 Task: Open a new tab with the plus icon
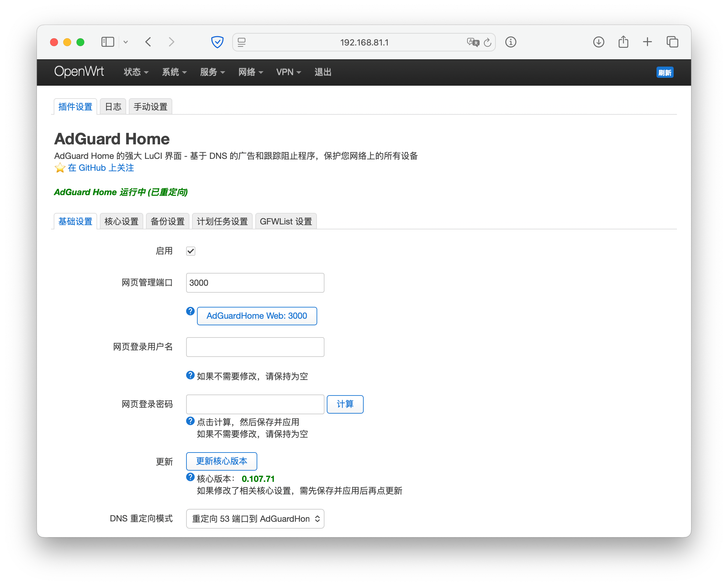point(647,42)
